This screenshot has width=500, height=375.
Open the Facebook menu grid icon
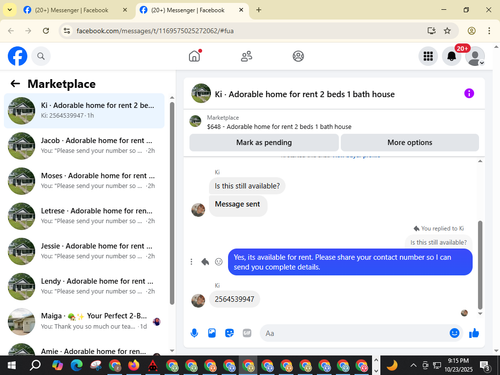[428, 56]
